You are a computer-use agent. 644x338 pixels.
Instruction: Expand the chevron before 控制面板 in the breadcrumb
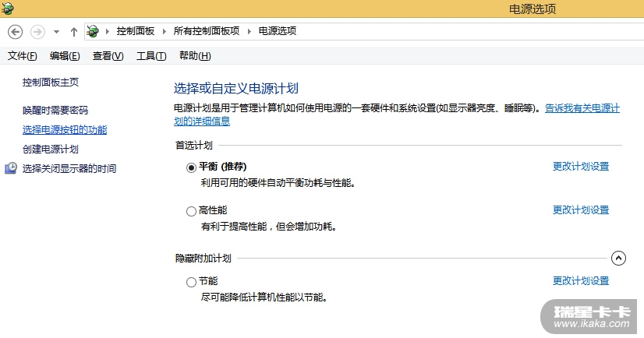point(107,32)
